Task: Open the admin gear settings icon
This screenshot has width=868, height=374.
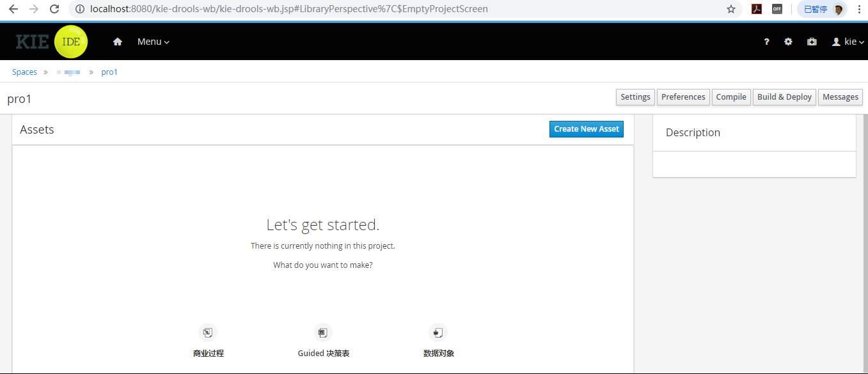Action: pyautogui.click(x=788, y=42)
